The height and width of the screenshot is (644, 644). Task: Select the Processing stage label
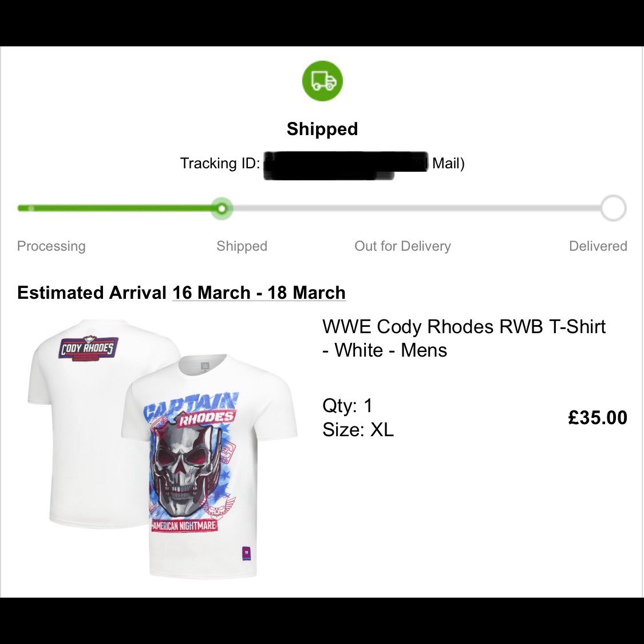click(52, 246)
